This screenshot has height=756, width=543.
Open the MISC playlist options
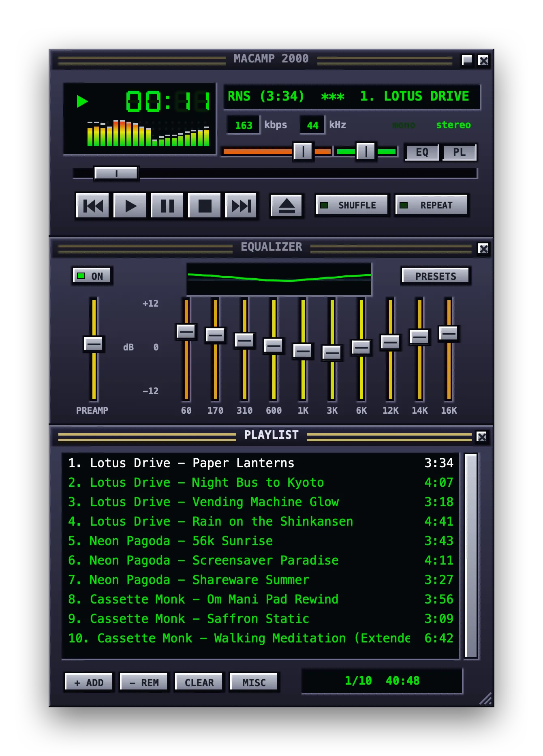point(254,682)
